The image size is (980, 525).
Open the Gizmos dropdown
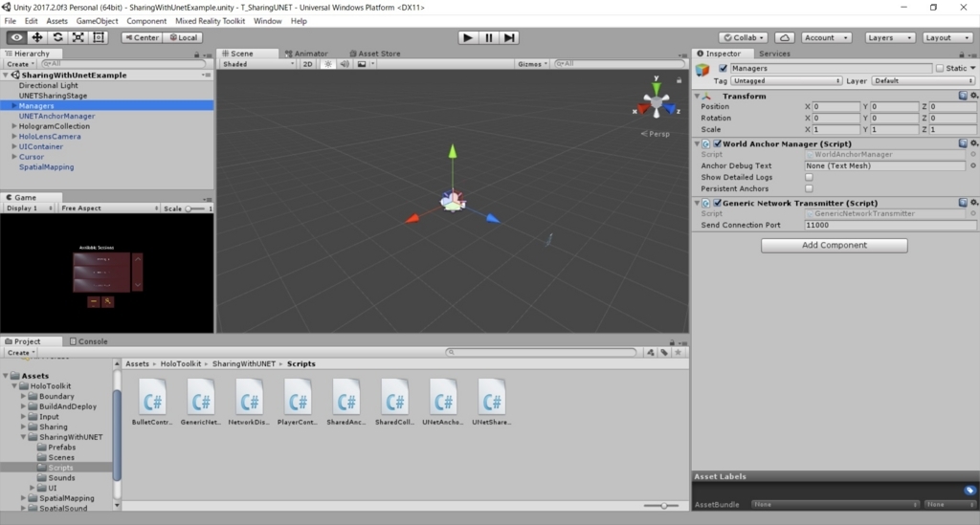[532, 64]
